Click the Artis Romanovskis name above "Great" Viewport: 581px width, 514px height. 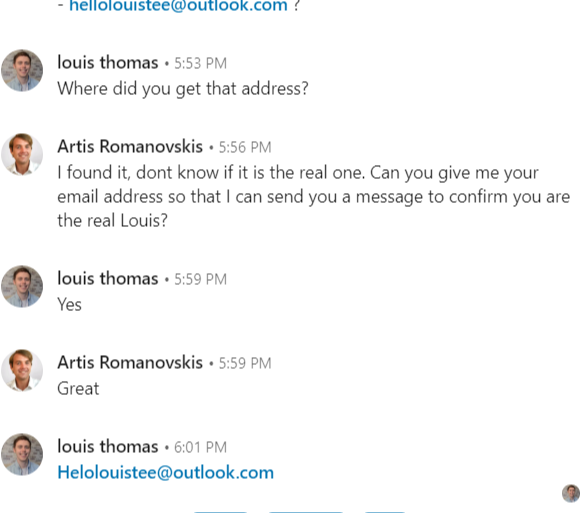click(130, 362)
